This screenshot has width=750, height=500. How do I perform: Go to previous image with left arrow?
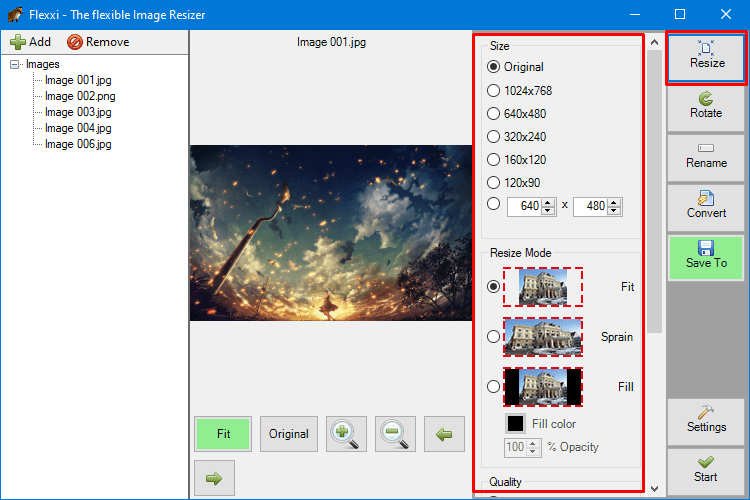pyautogui.click(x=444, y=434)
